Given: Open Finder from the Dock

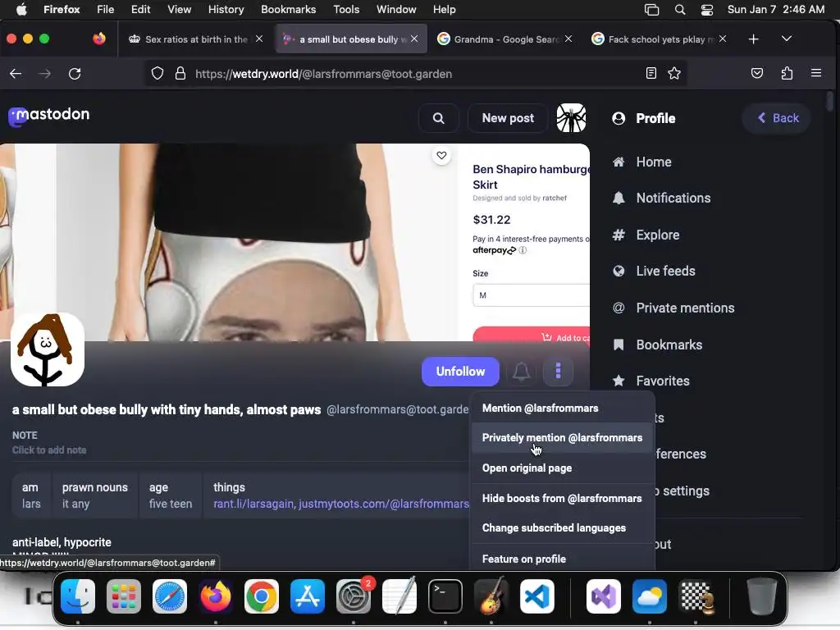Looking at the screenshot, I should tap(78, 596).
